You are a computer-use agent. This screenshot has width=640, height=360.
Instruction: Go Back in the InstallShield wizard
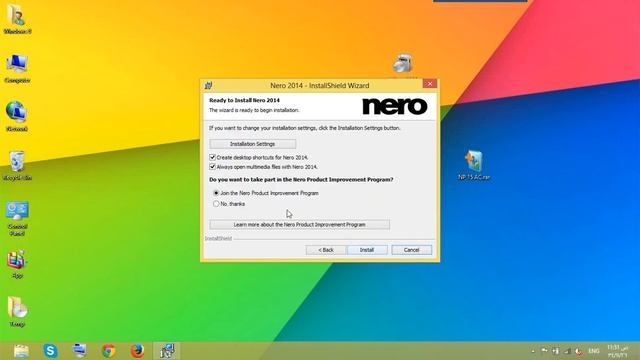[x=326, y=250]
